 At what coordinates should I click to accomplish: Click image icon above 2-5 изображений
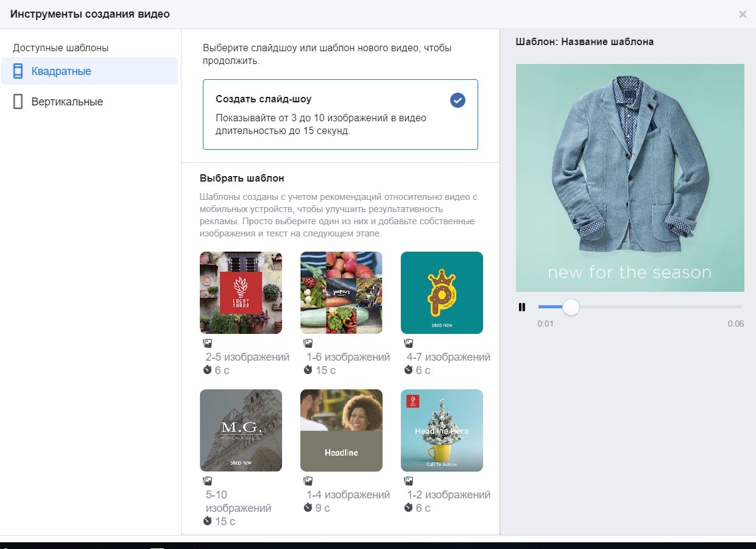point(208,344)
